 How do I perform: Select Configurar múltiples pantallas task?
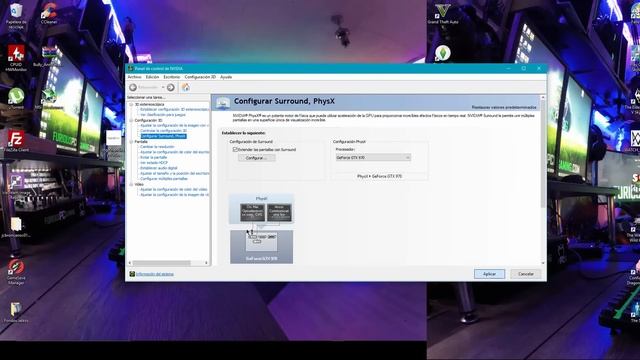point(164,178)
